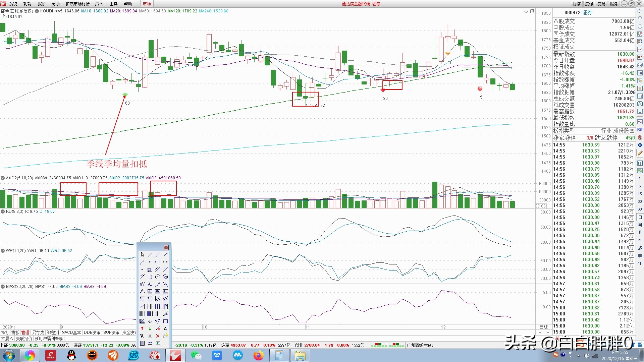Expand the KD indicator options
Viewport: 644px width, 362px height.
coord(3,212)
